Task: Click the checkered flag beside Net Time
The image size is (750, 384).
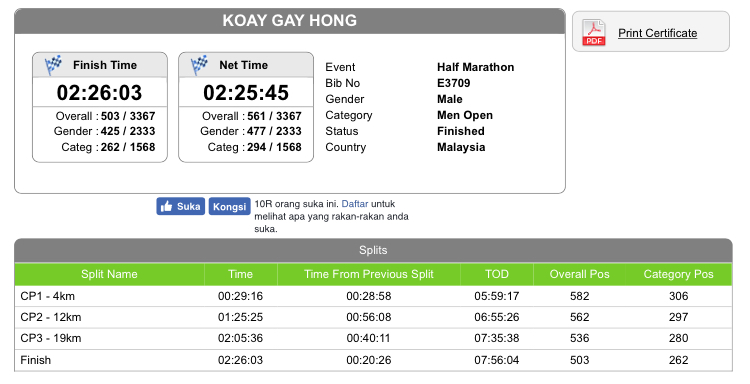Action: click(x=199, y=65)
